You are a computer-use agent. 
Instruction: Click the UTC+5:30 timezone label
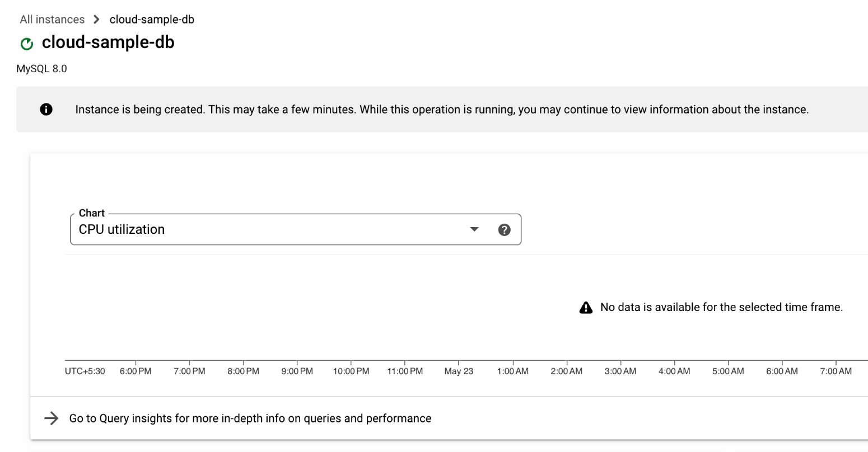(85, 371)
